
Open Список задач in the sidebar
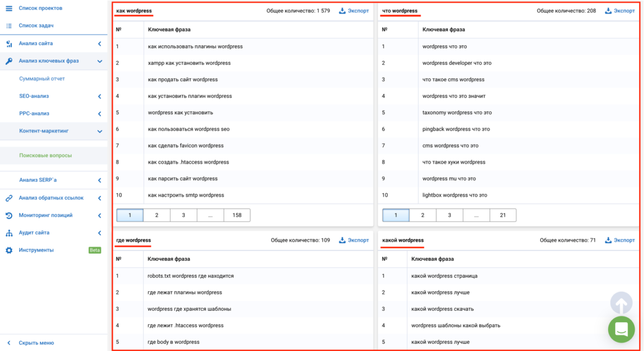coord(36,25)
